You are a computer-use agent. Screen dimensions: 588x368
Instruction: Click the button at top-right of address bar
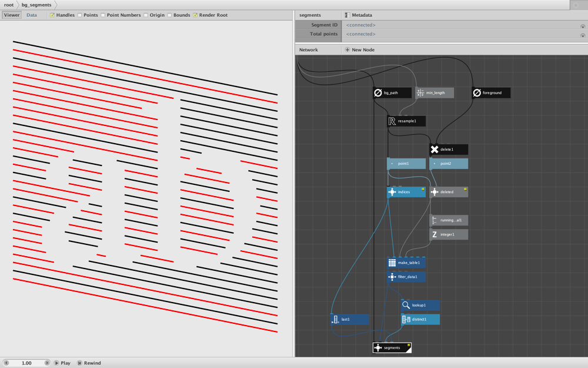tap(576, 5)
